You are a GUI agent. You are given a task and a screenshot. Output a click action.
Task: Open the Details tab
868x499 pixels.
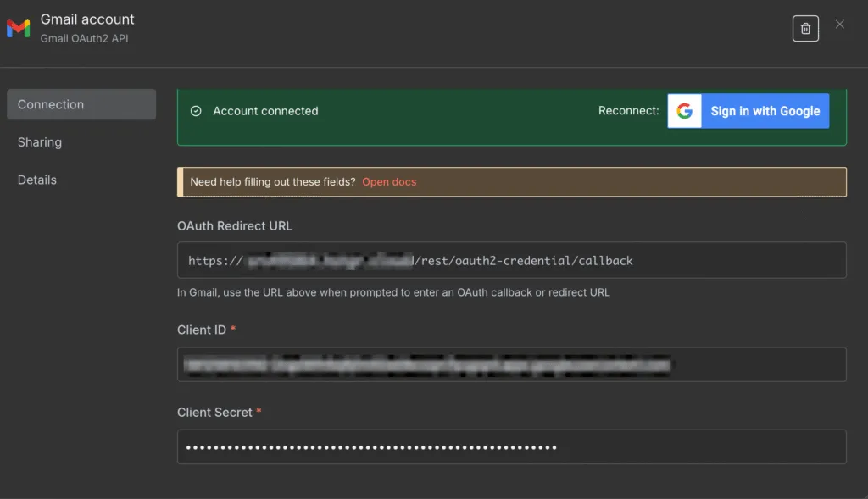(x=36, y=180)
